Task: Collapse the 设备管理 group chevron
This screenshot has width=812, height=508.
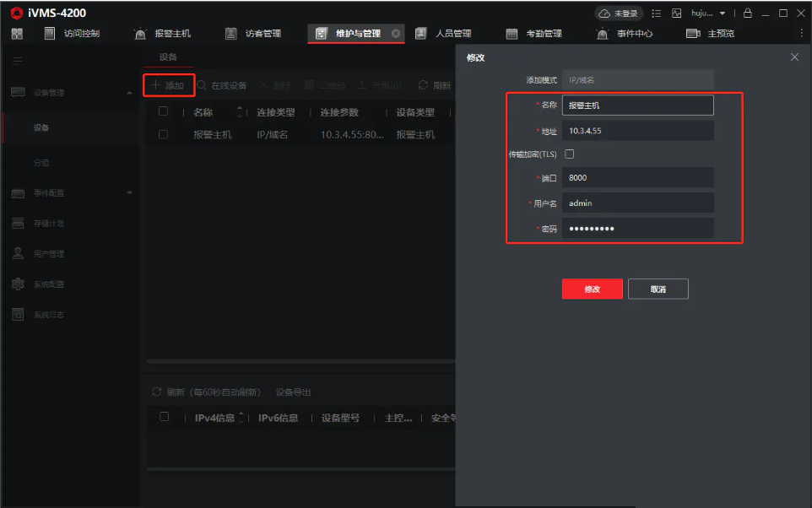Action: [x=129, y=91]
